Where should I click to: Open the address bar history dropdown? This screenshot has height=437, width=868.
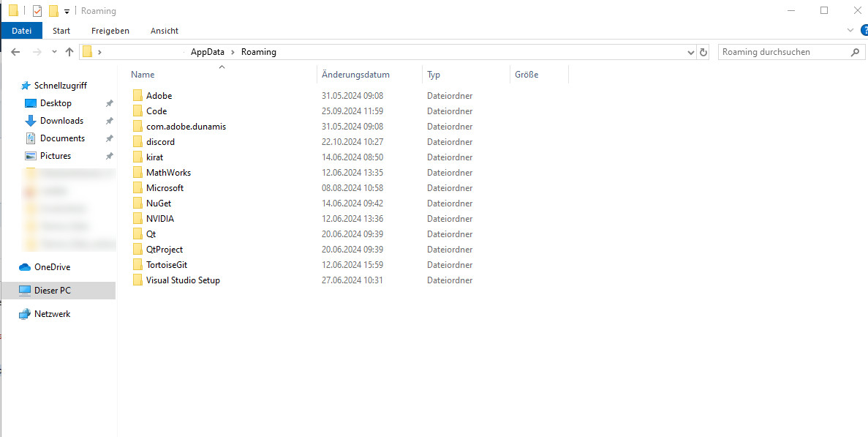[x=691, y=52]
